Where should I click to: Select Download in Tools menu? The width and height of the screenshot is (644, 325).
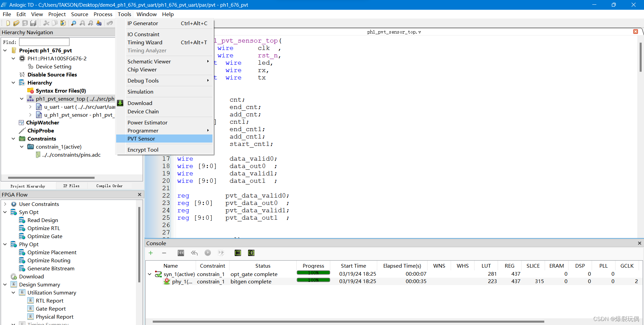point(164,103)
